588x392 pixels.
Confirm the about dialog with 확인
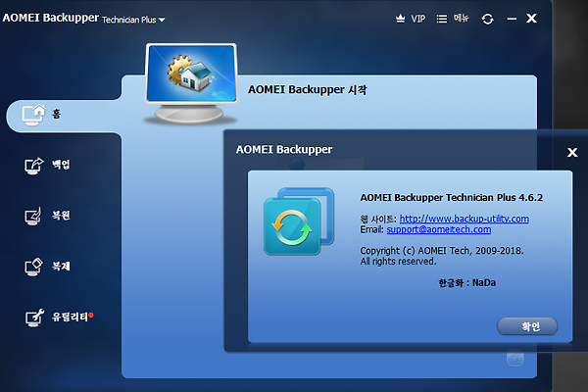coord(527,326)
